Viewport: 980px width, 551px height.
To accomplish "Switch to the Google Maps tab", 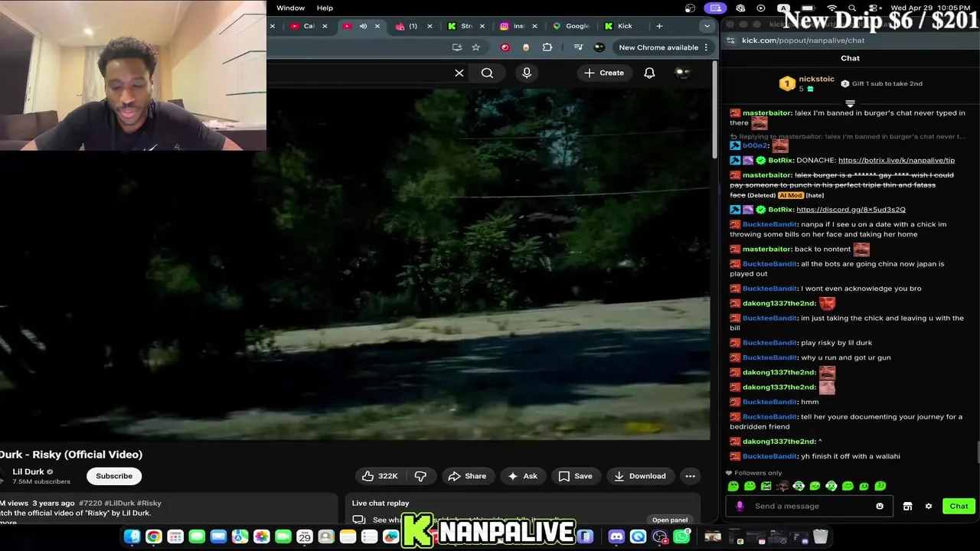I will pyautogui.click(x=570, y=26).
